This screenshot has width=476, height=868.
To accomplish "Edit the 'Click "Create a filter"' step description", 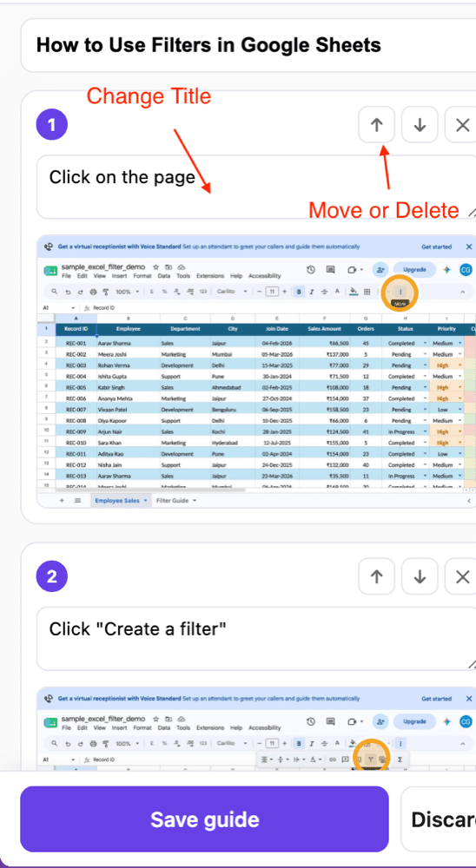I will coord(256,639).
